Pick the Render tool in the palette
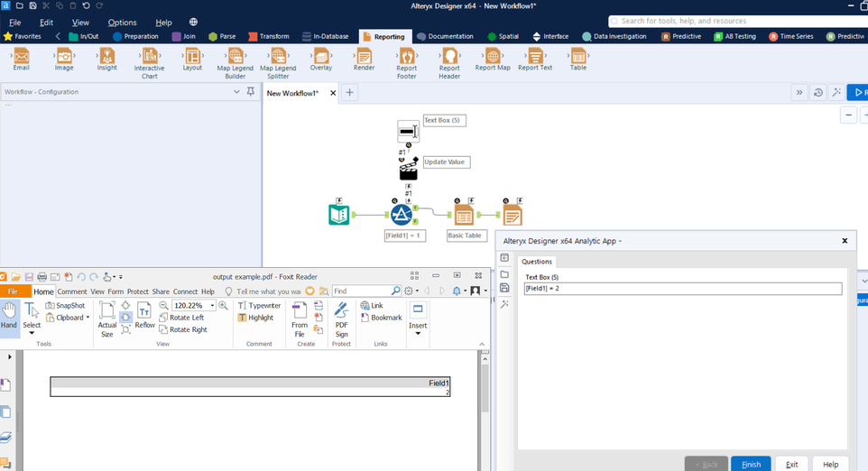The height and width of the screenshot is (471, 868). point(364,60)
